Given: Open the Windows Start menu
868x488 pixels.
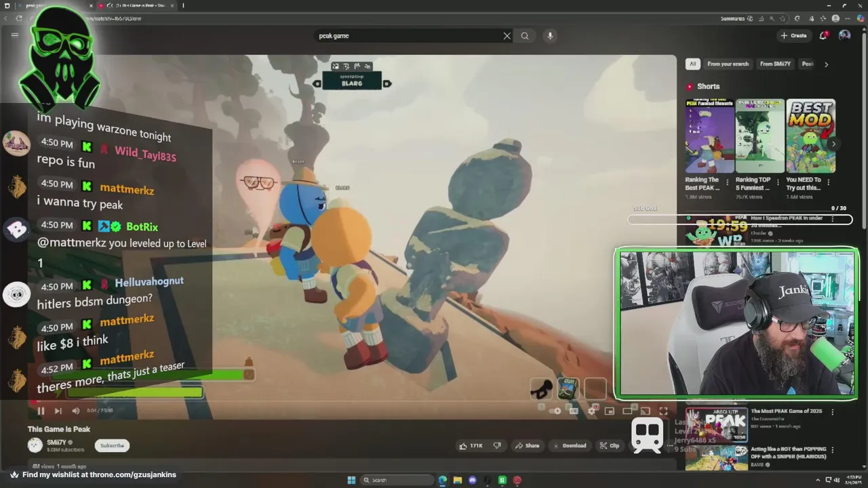Looking at the screenshot, I should (x=351, y=480).
